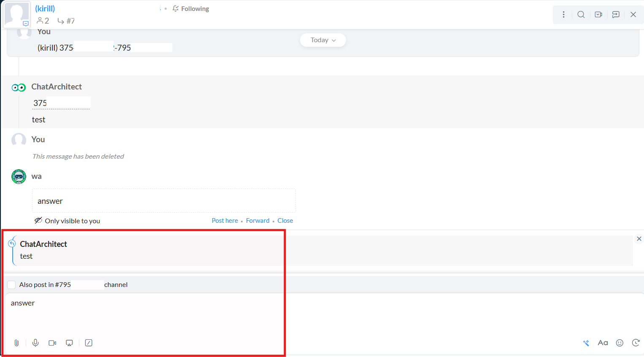Open the three-dot more options menu
Viewport: 644px width, 357px height.
pos(563,15)
